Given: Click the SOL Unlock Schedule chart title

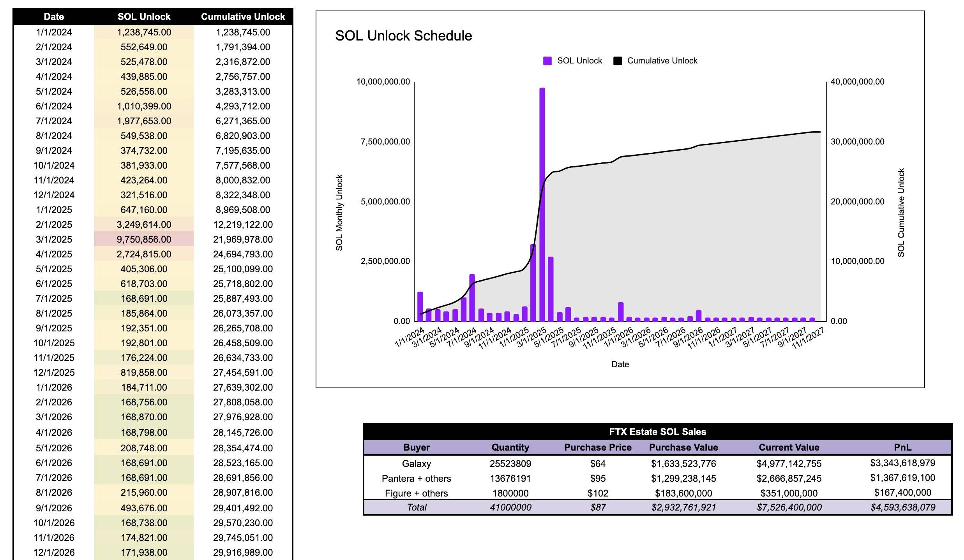Looking at the screenshot, I should (403, 36).
